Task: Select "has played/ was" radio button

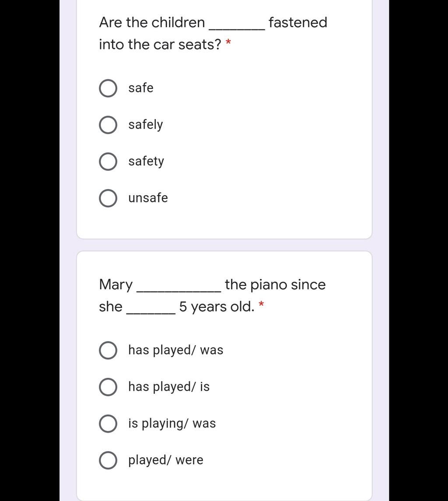Action: pyautogui.click(x=108, y=350)
